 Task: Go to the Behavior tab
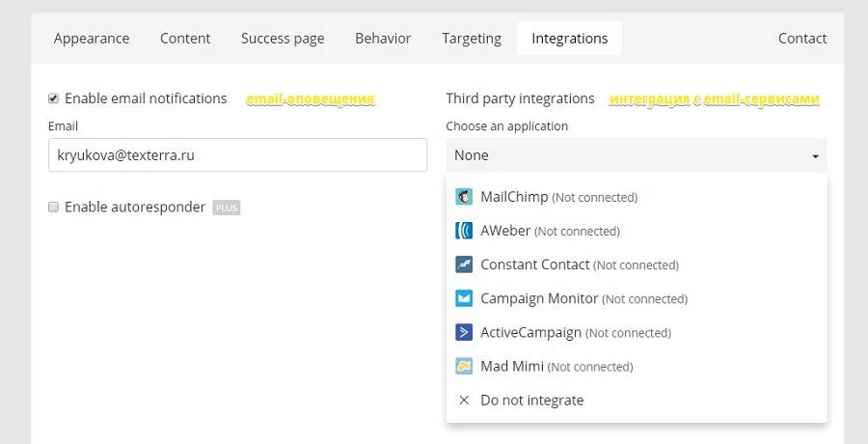(383, 39)
